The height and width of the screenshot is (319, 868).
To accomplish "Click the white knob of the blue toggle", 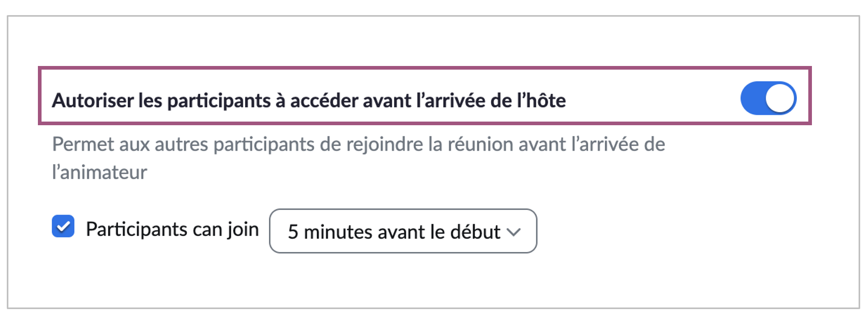I will 780,98.
